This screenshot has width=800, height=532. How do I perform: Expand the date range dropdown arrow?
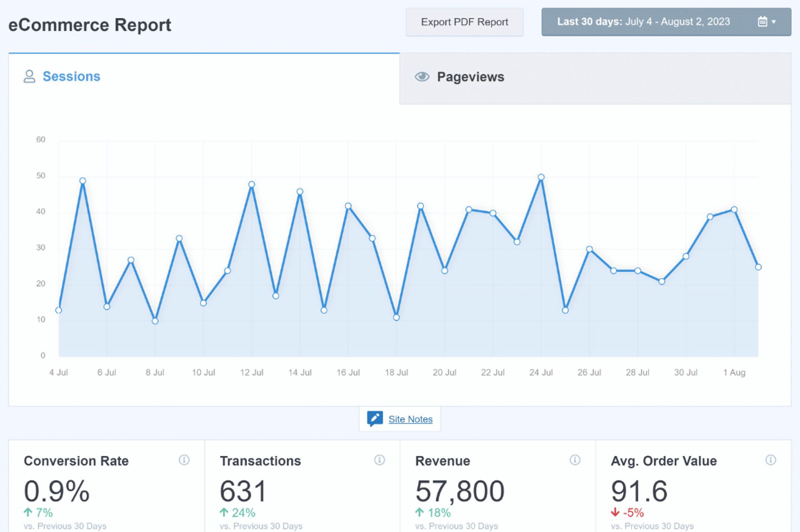(774, 22)
